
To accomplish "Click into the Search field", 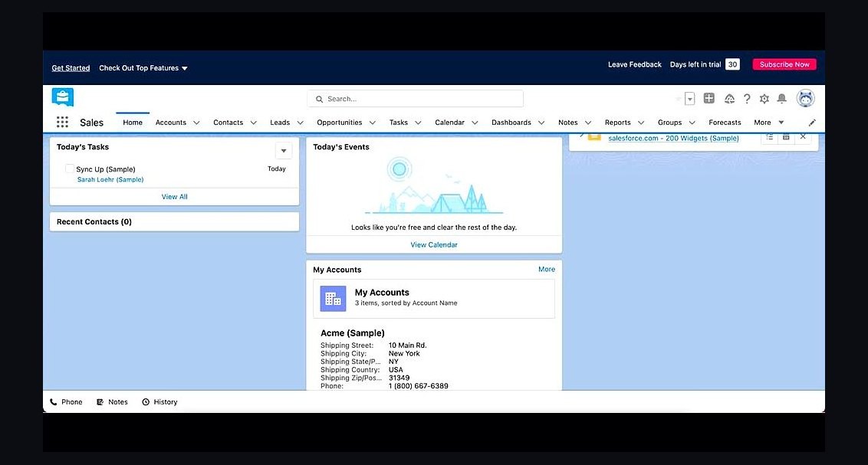I will pos(415,99).
